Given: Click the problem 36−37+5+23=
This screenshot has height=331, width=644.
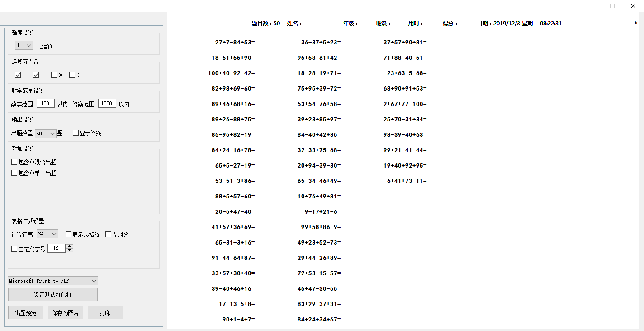Looking at the screenshot, I should (x=321, y=43).
